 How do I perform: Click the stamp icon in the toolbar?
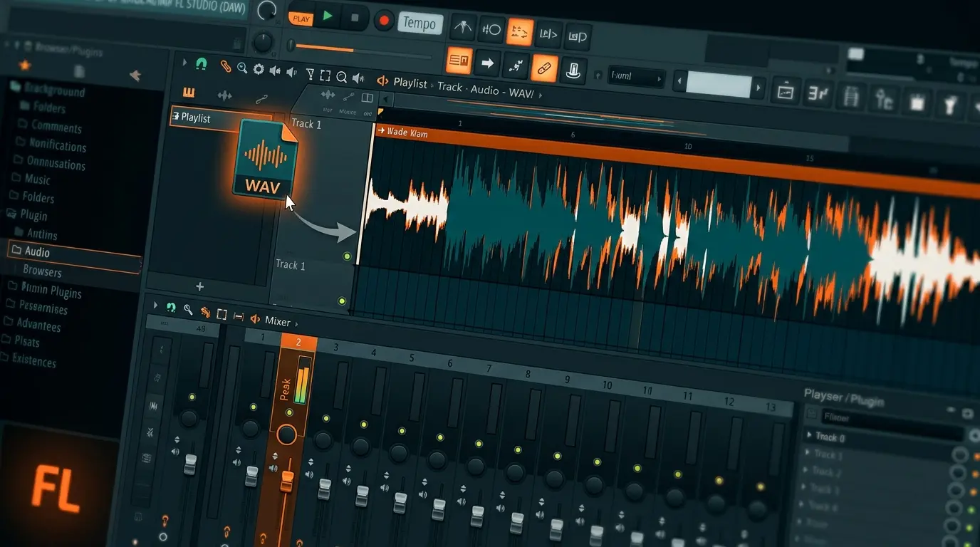(573, 70)
